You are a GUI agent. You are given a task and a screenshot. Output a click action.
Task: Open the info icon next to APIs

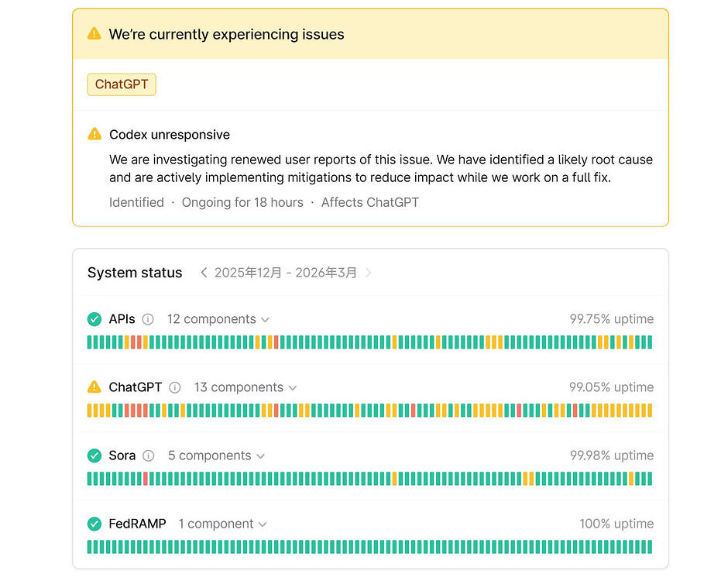[x=148, y=319]
